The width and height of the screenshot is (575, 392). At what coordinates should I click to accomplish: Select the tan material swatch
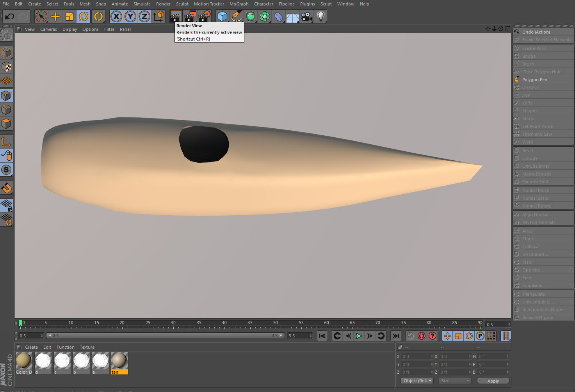coord(119,364)
